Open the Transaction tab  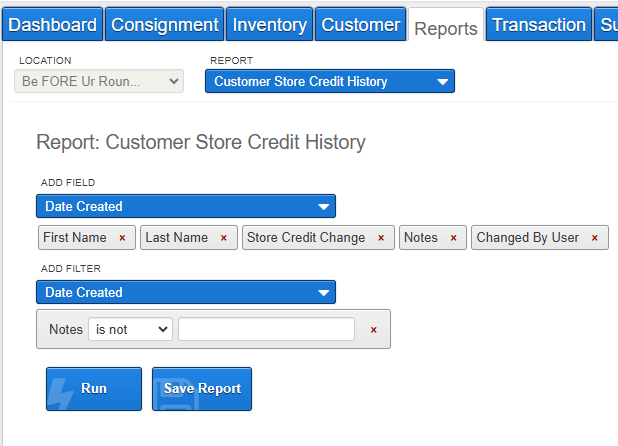pyautogui.click(x=539, y=24)
